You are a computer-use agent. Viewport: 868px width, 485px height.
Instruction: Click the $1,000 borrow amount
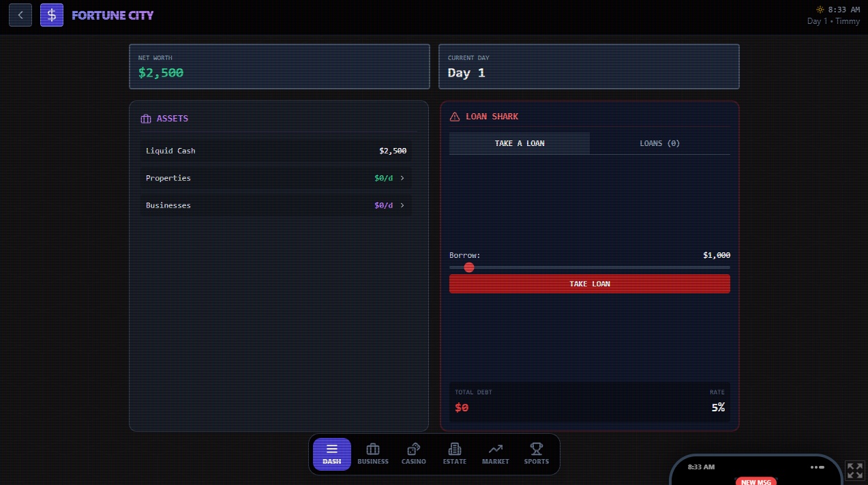717,255
